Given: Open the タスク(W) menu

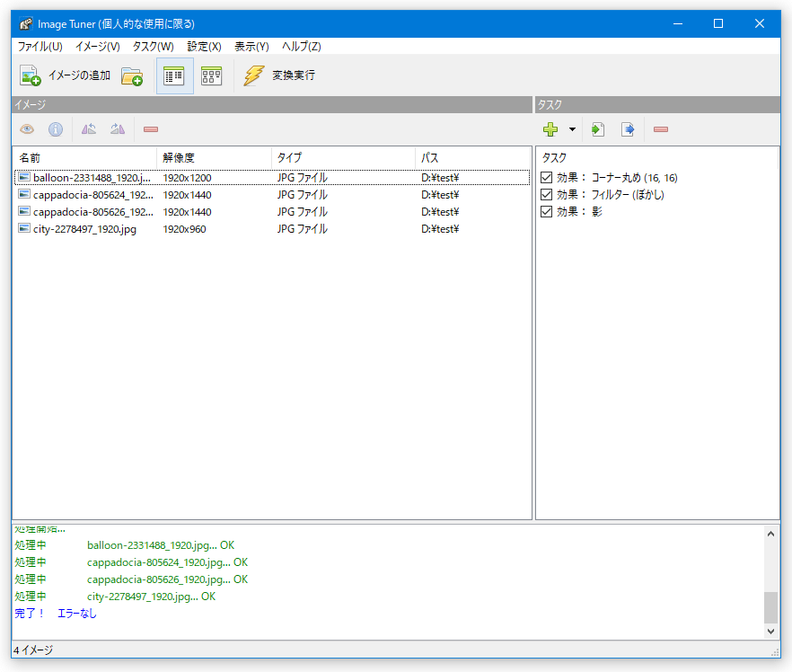Looking at the screenshot, I should [x=153, y=46].
